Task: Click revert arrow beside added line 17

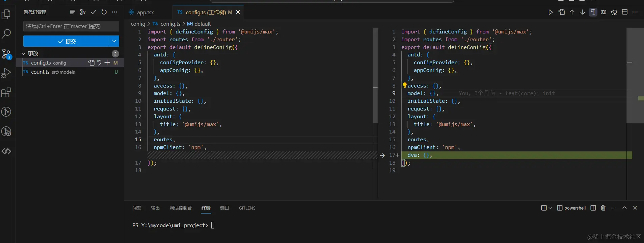Action: pos(382,155)
